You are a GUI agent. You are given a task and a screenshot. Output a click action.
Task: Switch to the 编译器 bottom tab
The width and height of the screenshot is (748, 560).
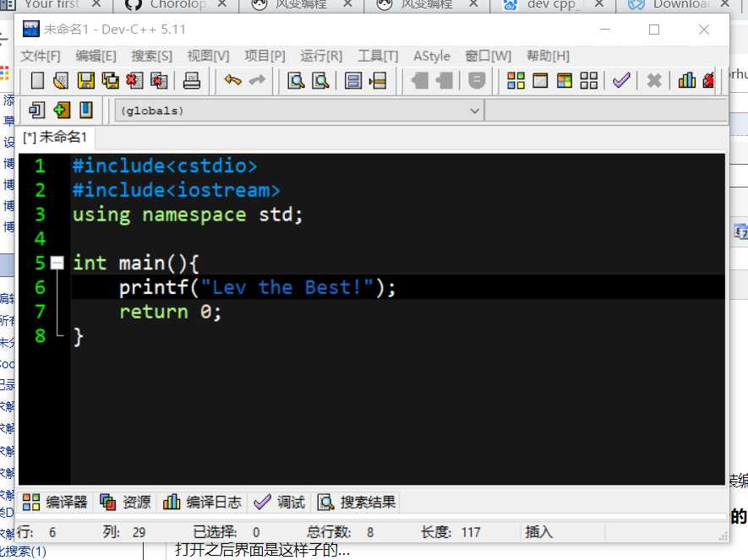(55, 502)
